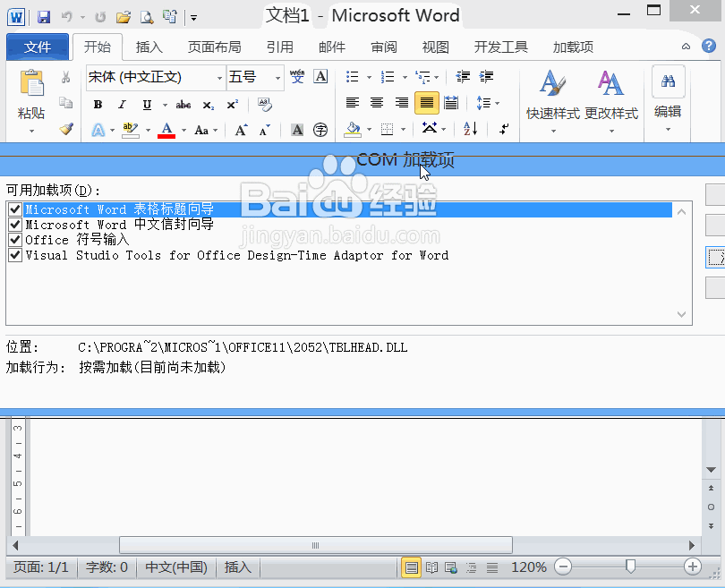Open font name dropdown 宋体 (中文正文)
This screenshot has width=725, height=588.
219,78
